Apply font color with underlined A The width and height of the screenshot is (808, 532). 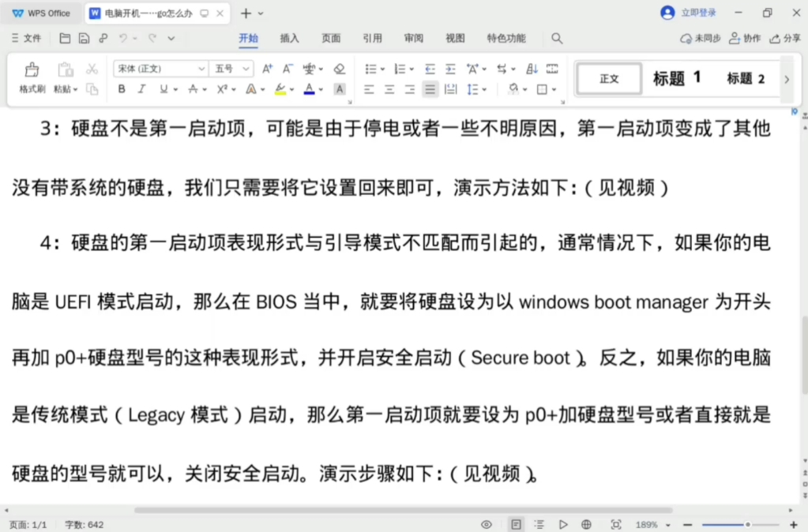coord(309,89)
